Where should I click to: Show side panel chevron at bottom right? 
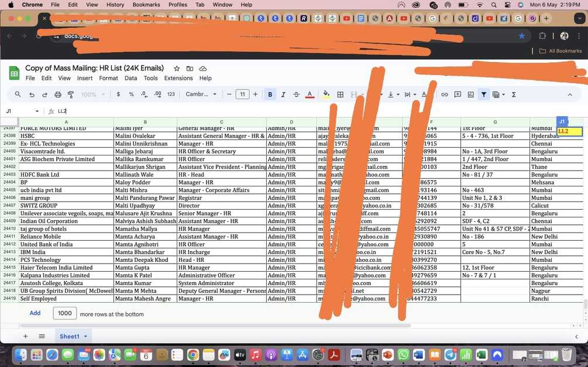point(577,337)
